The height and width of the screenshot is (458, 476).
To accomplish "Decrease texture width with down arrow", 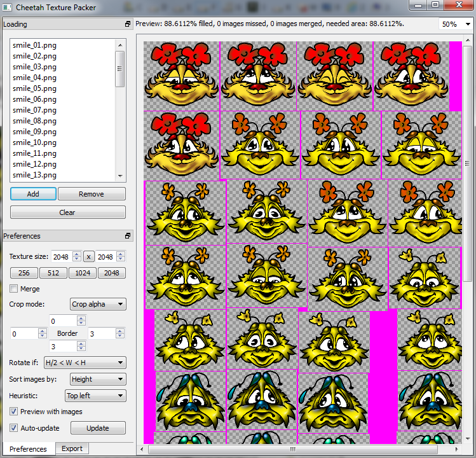I will pyautogui.click(x=77, y=260).
